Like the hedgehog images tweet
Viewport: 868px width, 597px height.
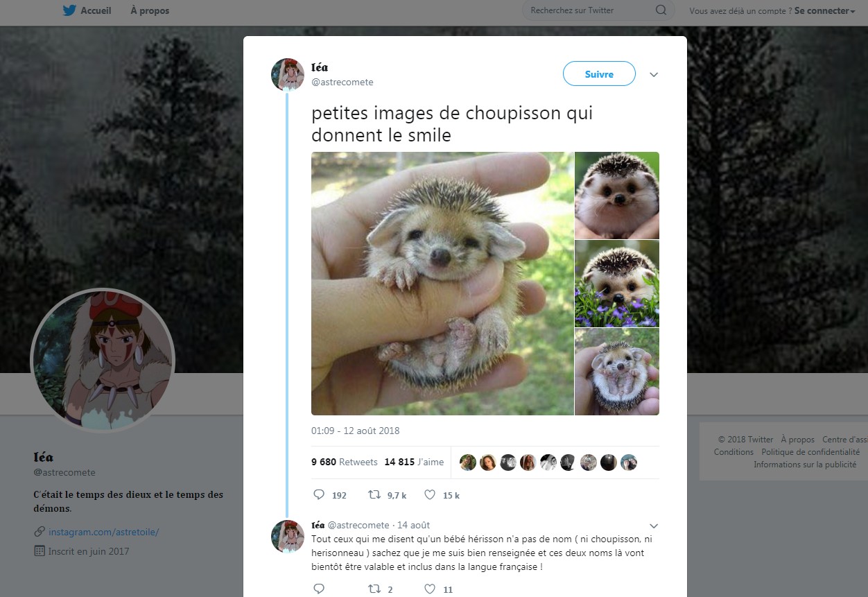[x=430, y=495]
